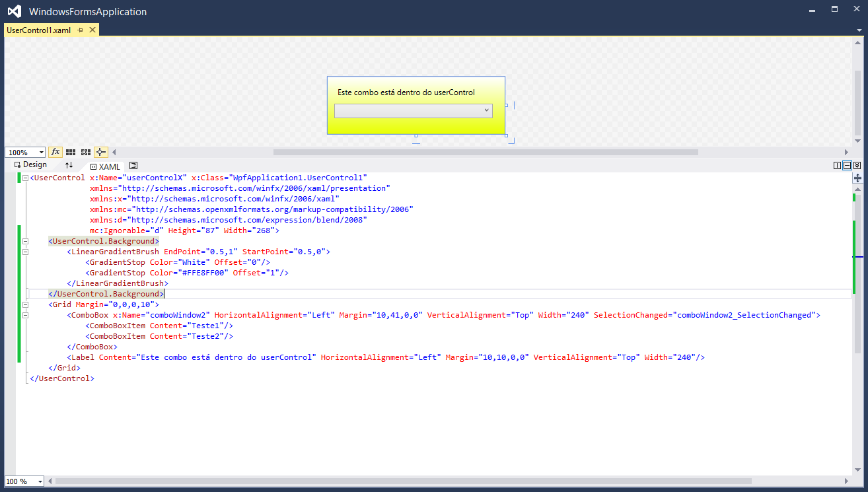Click the designer horizontal scroll right arrow
This screenshot has width=868, height=492.
[847, 152]
